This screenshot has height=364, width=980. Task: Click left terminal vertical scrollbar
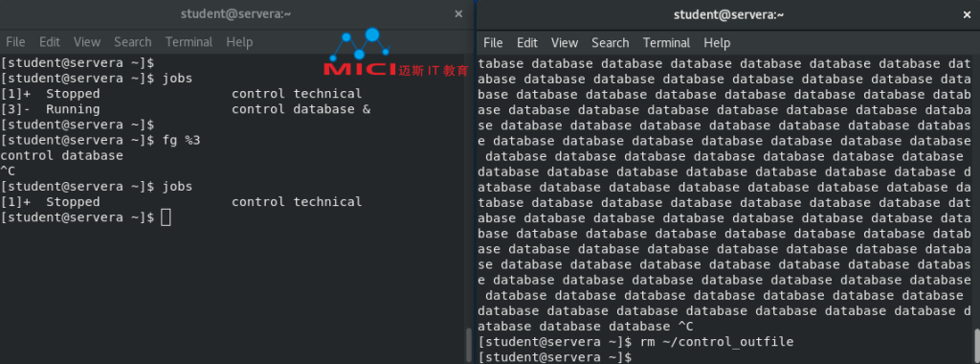[x=469, y=345]
